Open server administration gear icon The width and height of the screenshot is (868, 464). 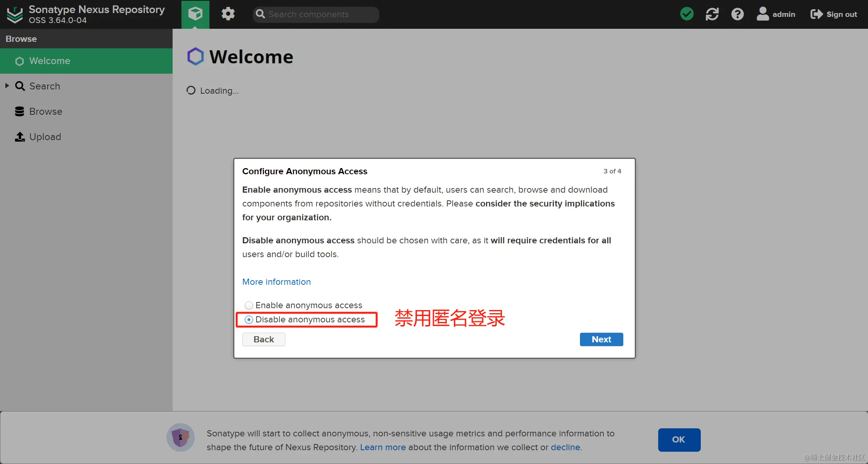[x=228, y=14]
